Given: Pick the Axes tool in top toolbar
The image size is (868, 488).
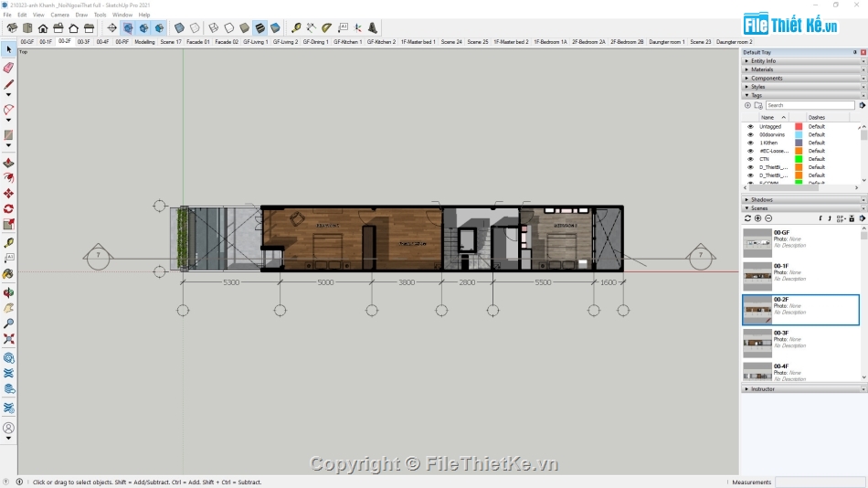Looking at the screenshot, I should (x=357, y=27).
